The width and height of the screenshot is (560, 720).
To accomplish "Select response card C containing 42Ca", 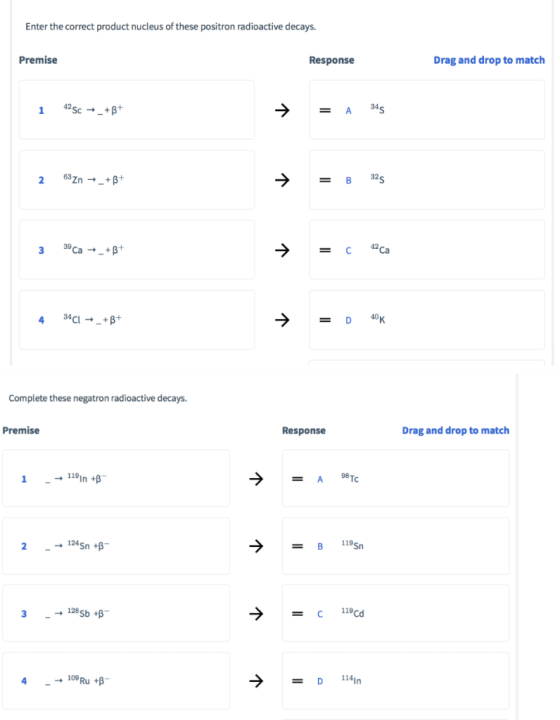I will click(x=427, y=250).
